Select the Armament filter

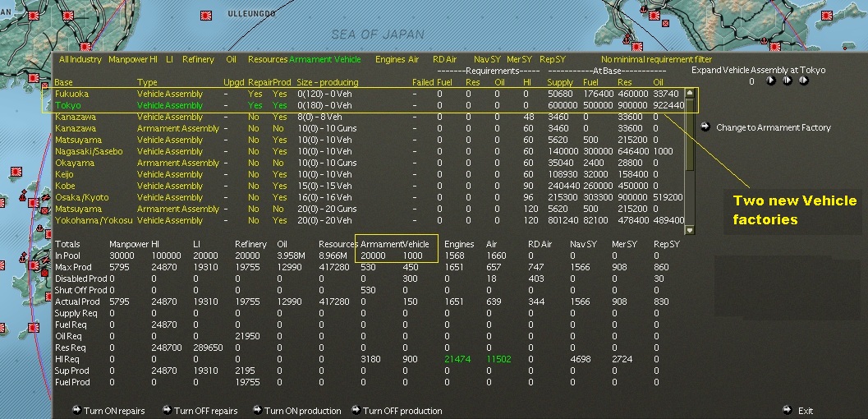[x=310, y=59]
